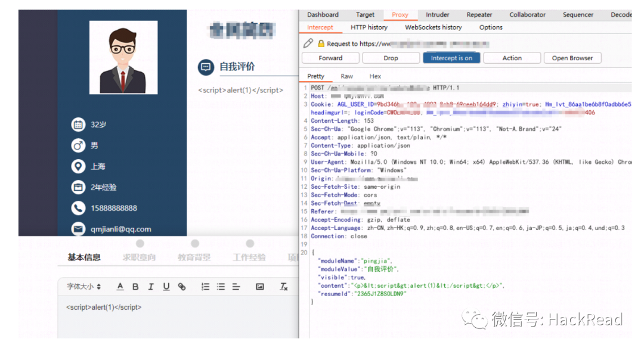Select the Proxy tab in Burp
The image size is (644, 348).
coord(400,15)
